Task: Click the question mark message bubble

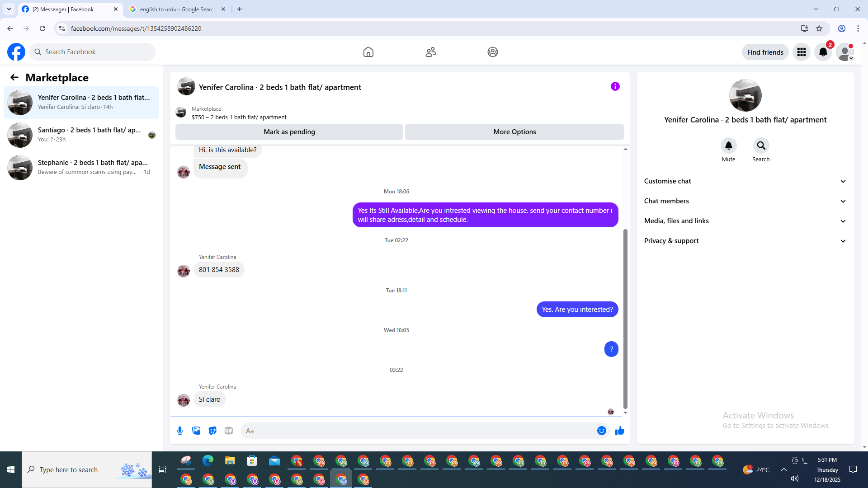Action: click(611, 349)
